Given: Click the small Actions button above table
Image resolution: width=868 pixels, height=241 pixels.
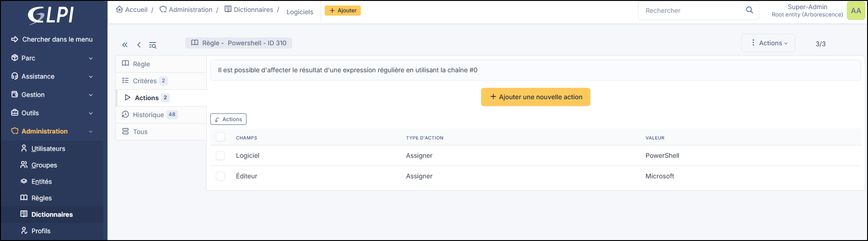Looking at the screenshot, I should (x=228, y=119).
